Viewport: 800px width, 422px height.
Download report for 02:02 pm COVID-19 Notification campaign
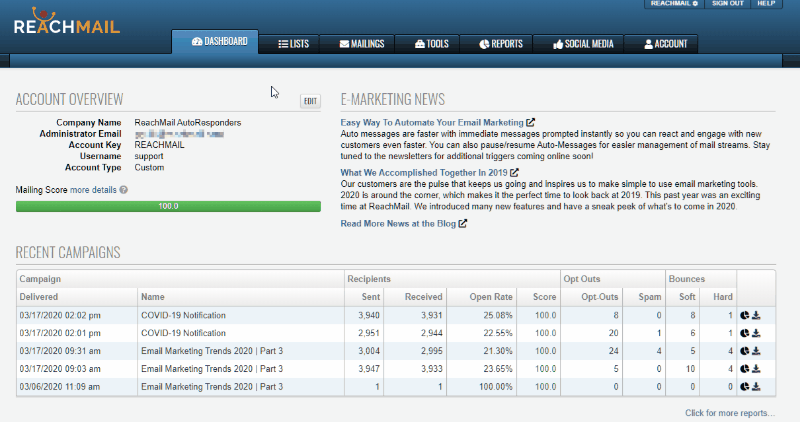click(x=756, y=315)
